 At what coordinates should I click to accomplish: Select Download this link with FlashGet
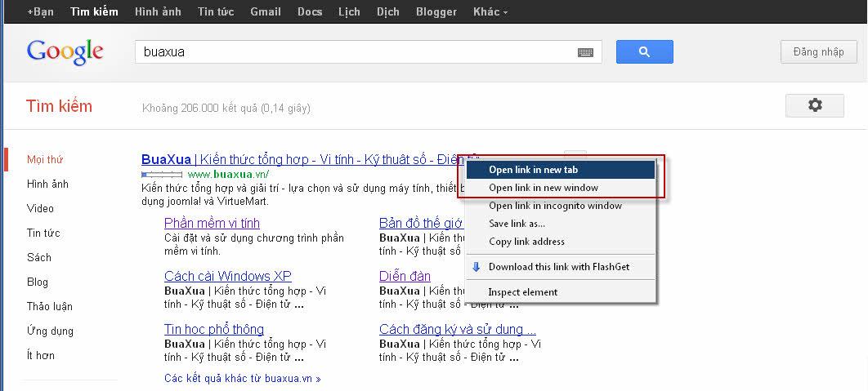560,267
